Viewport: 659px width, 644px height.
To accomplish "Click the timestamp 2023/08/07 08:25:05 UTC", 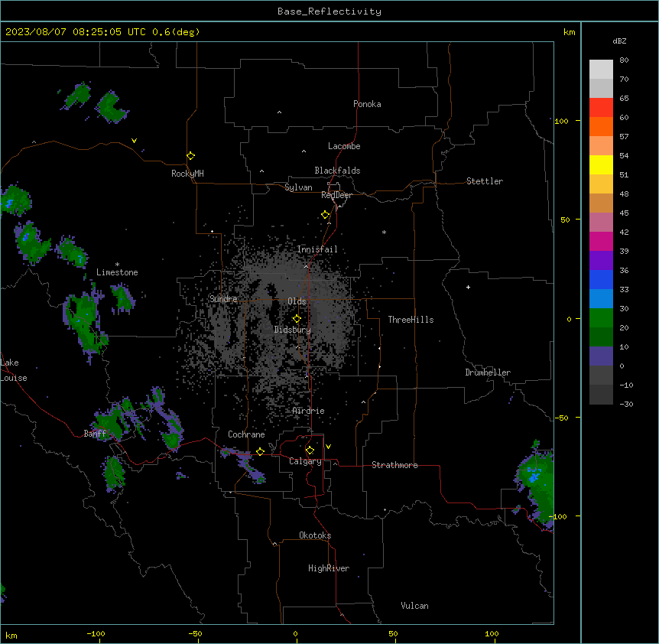I will (76, 32).
